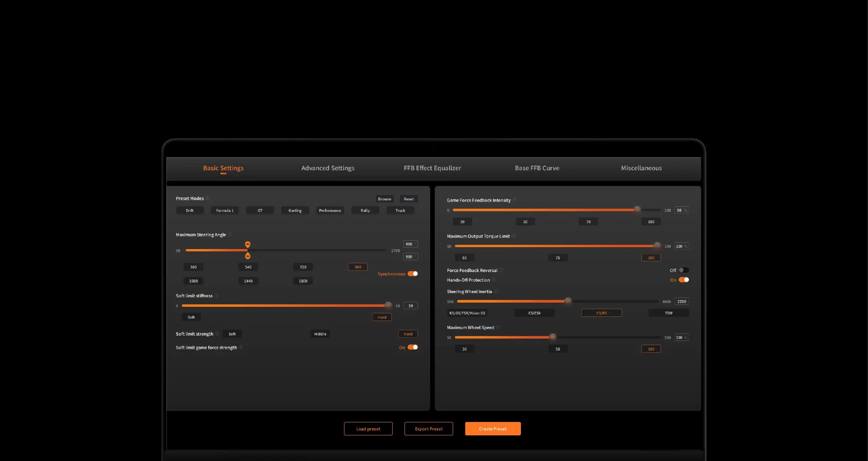Viewport: 868px width, 461px height.
Task: Click info icon next to Soft limit stiffness
Action: click(217, 296)
